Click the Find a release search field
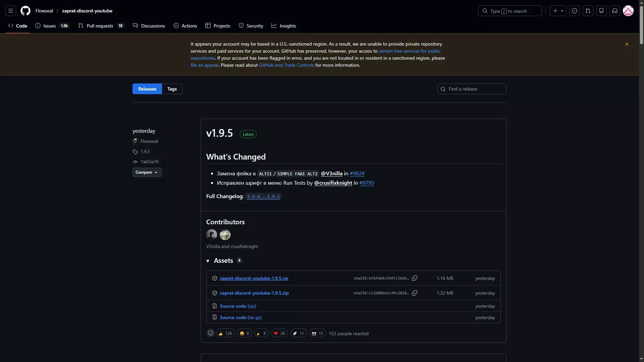The height and width of the screenshot is (362, 644). 472,89
